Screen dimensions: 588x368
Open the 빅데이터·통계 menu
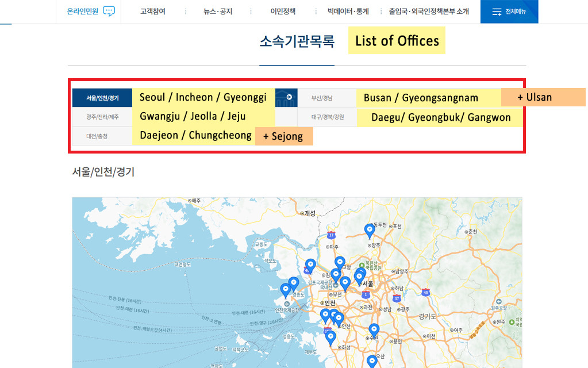coord(348,11)
